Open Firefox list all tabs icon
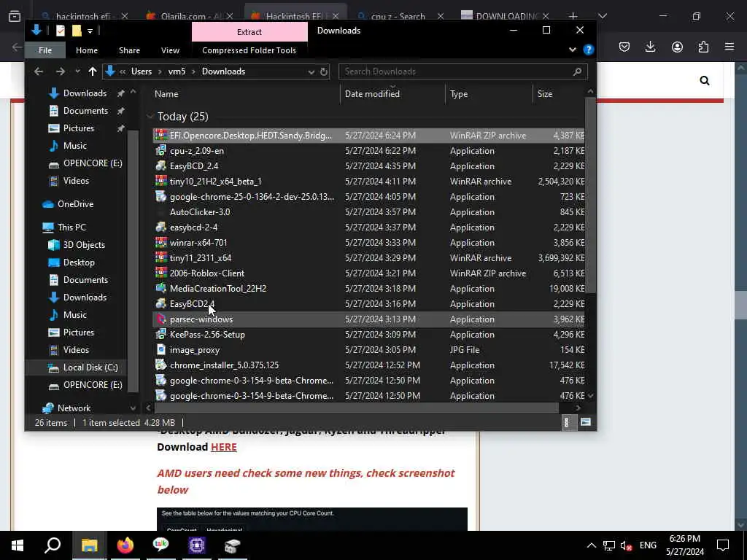Viewport: 747px width, 560px height. (x=15, y=16)
